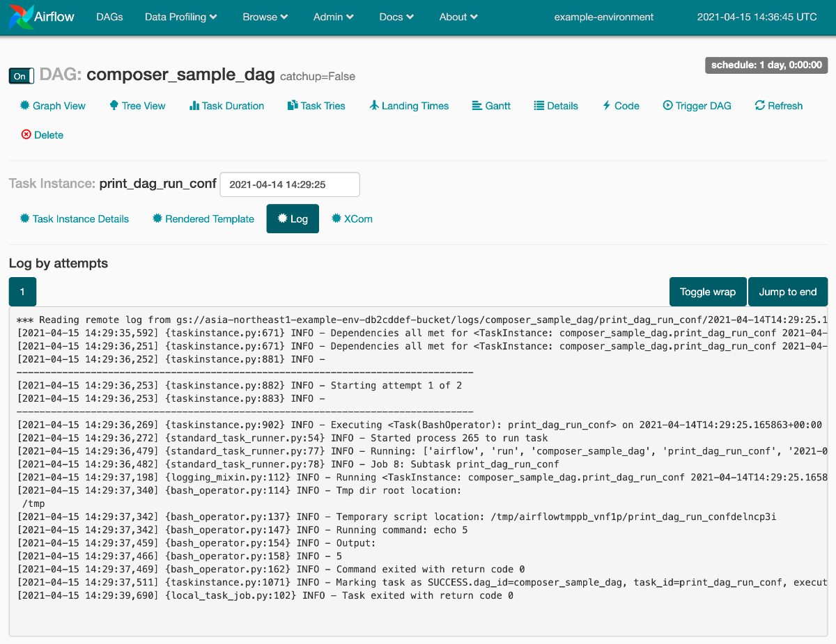Open the Task Instance Details label
Image resolution: width=836 pixels, height=644 pixels.
pyautogui.click(x=81, y=219)
